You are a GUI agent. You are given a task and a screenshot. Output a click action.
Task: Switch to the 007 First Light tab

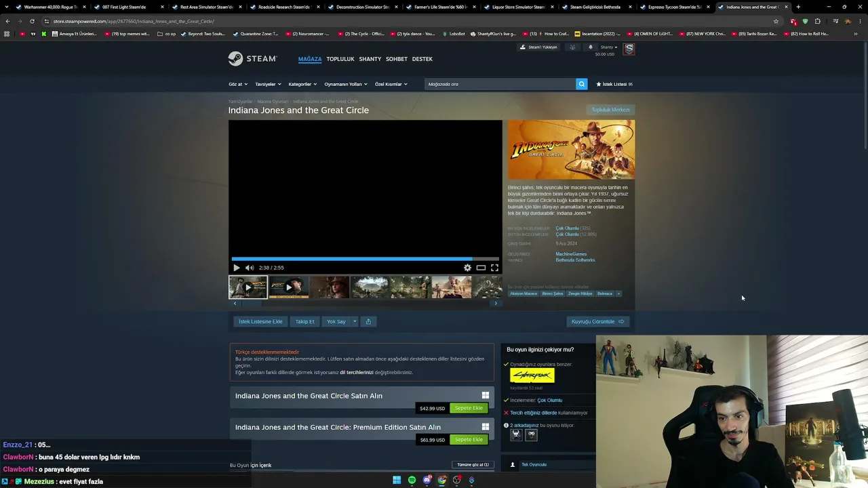point(127,7)
